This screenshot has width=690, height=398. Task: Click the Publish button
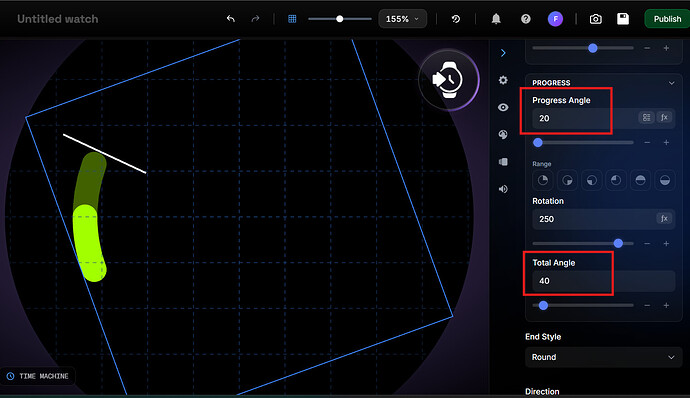tap(667, 19)
